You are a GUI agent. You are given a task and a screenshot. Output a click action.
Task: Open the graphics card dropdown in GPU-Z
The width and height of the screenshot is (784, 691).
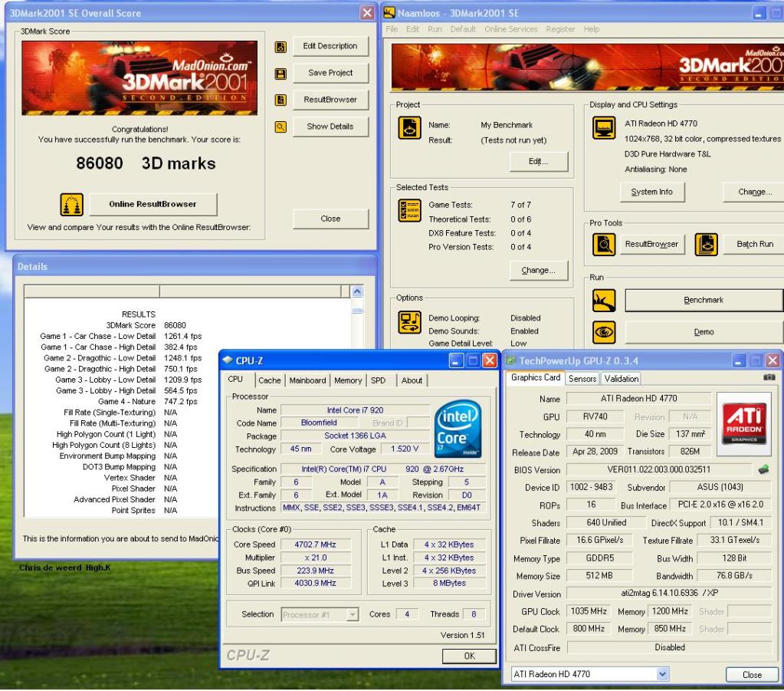[662, 674]
